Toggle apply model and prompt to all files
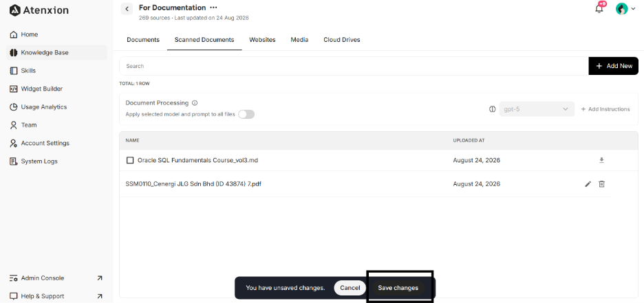 pyautogui.click(x=246, y=114)
